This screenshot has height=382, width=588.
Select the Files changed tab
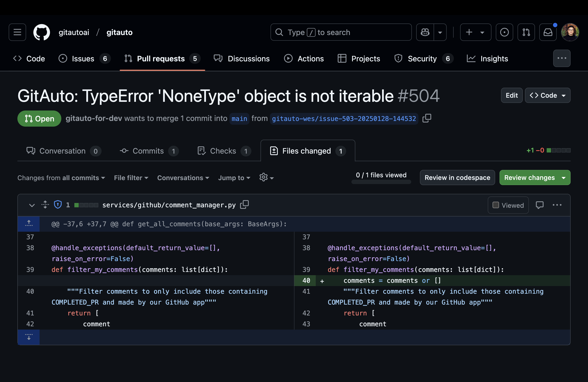(x=308, y=151)
